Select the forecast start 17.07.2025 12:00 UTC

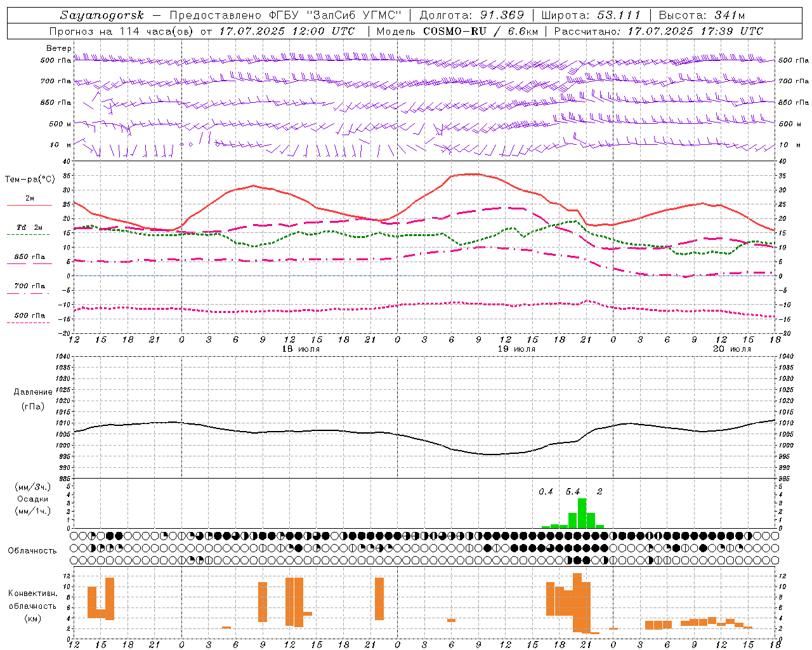[287, 31]
